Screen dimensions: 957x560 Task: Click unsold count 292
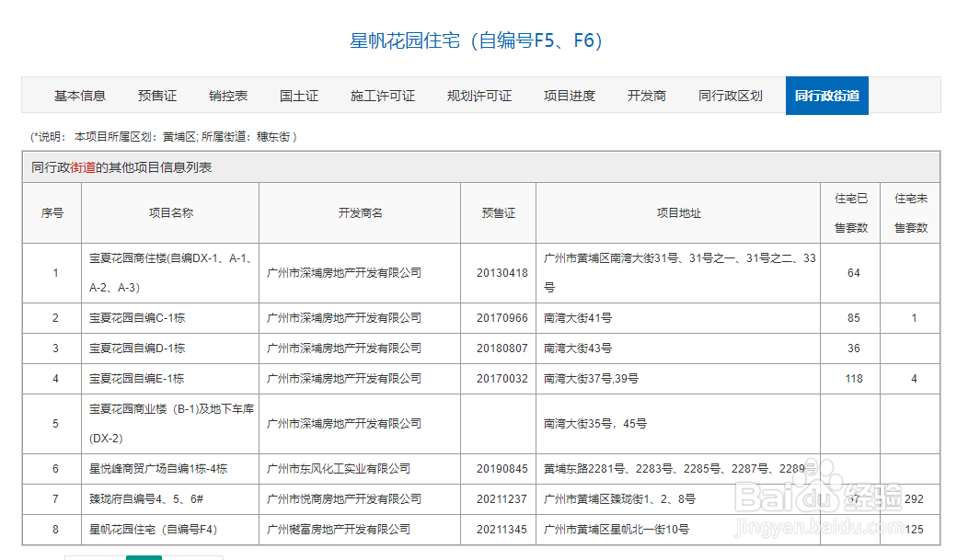coord(914,499)
